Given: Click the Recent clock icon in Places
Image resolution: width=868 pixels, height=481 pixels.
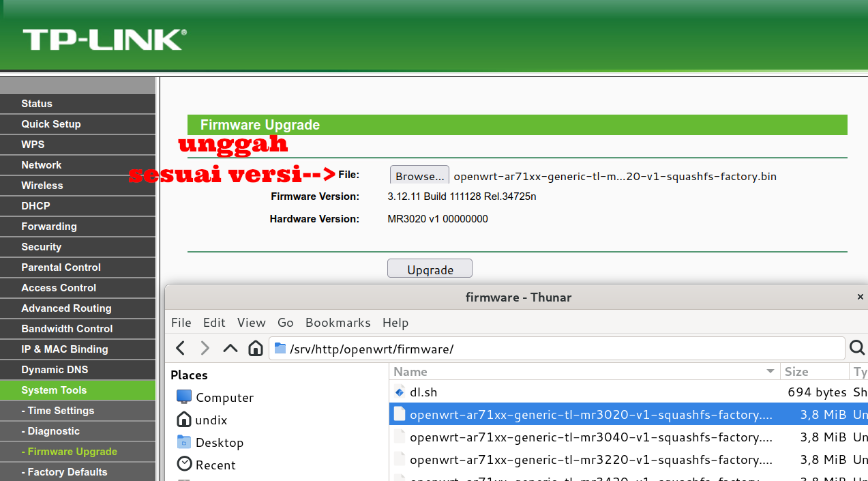Looking at the screenshot, I should pyautogui.click(x=184, y=465).
